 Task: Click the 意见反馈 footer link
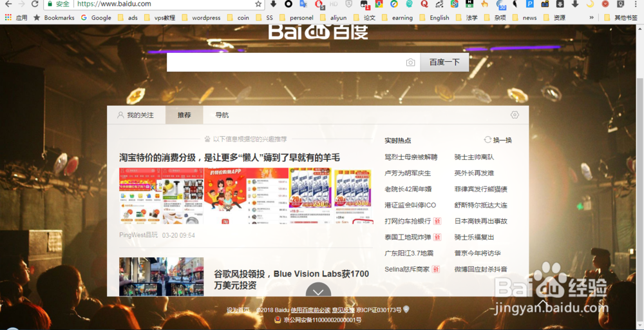[x=343, y=310]
